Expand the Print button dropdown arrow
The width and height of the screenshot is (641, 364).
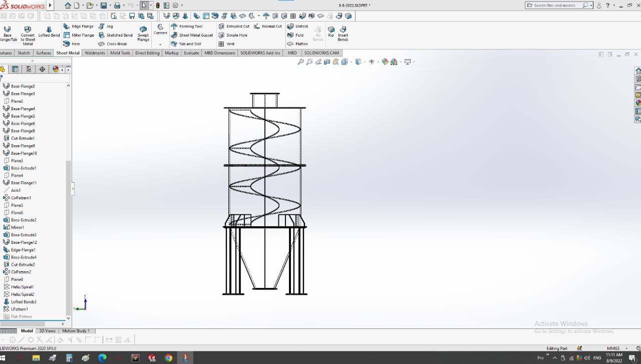123,6
